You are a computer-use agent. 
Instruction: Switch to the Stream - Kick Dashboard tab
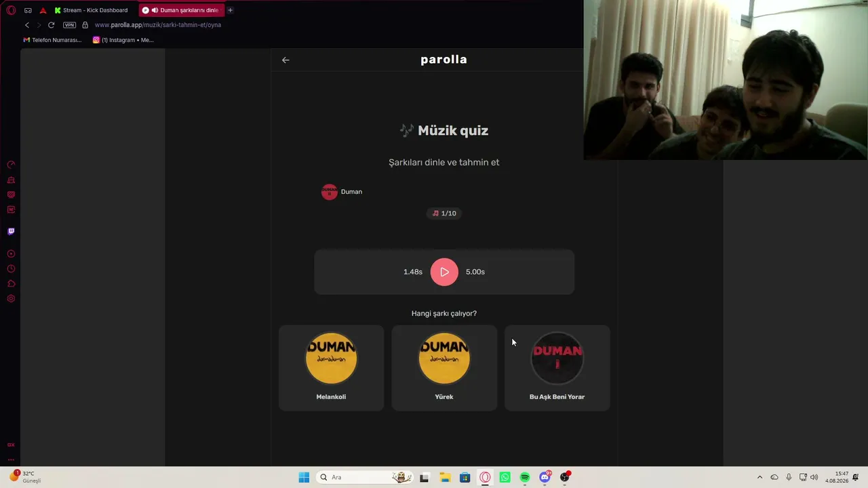92,10
